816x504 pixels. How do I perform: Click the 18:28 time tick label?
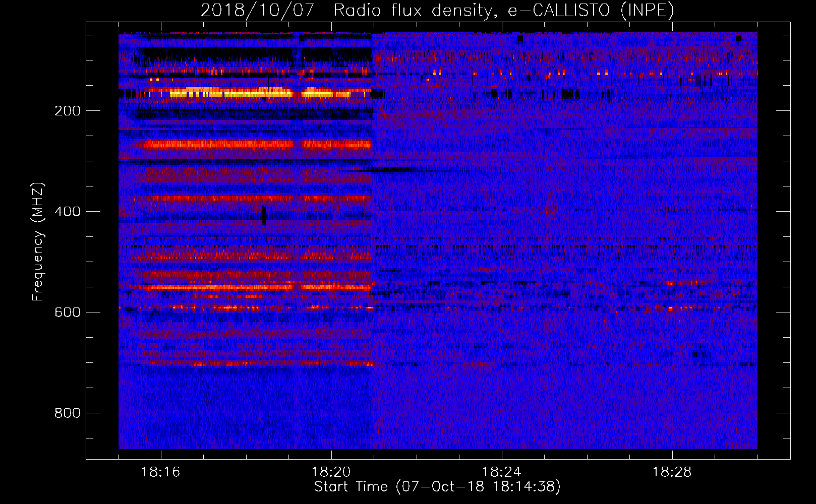672,472
